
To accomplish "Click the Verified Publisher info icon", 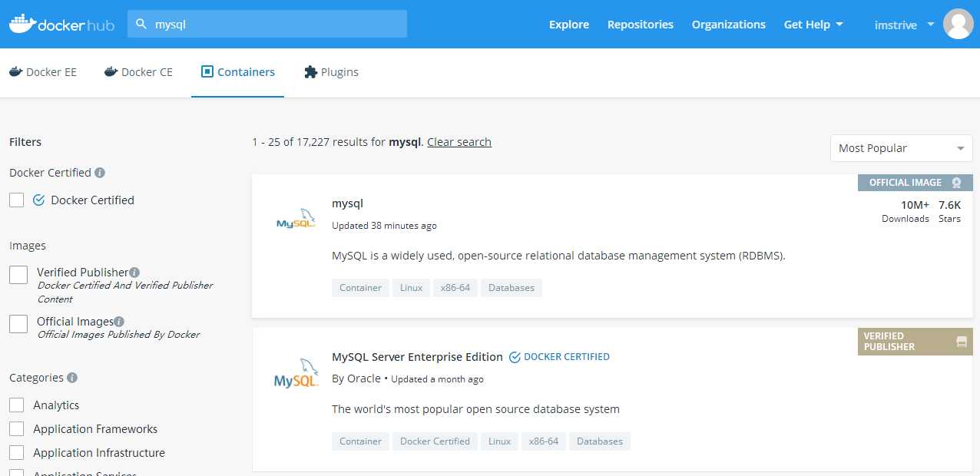I will [x=134, y=272].
